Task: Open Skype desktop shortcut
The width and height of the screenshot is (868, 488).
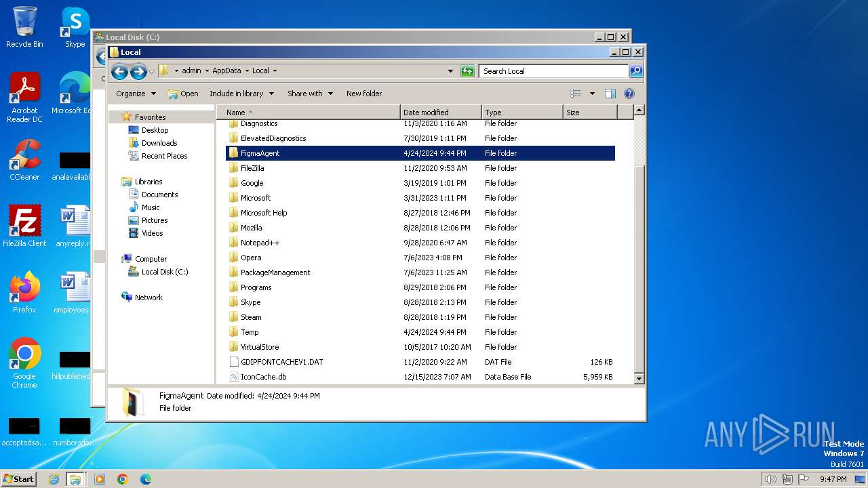Action: point(75,27)
